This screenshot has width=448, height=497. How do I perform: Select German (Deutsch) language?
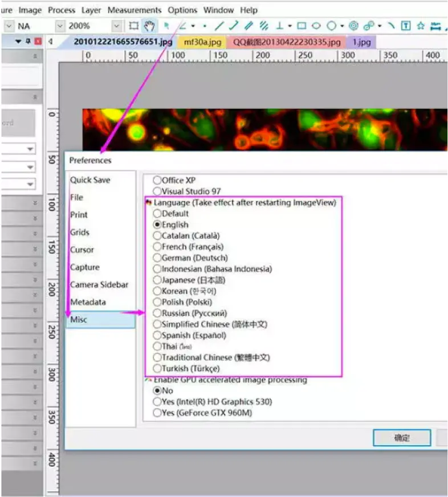point(157,258)
